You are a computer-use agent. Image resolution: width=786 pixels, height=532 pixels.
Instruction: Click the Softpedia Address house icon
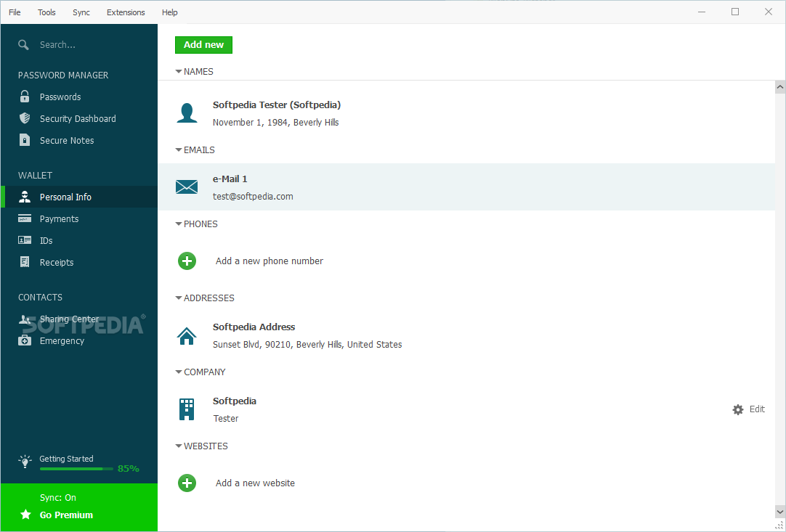point(187,335)
